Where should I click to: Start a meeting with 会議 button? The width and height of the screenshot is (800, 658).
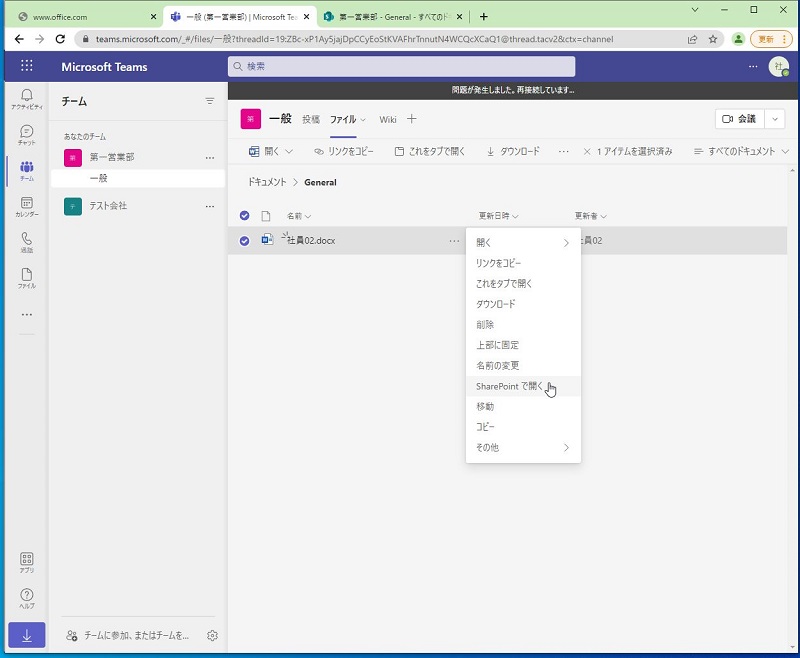point(739,119)
